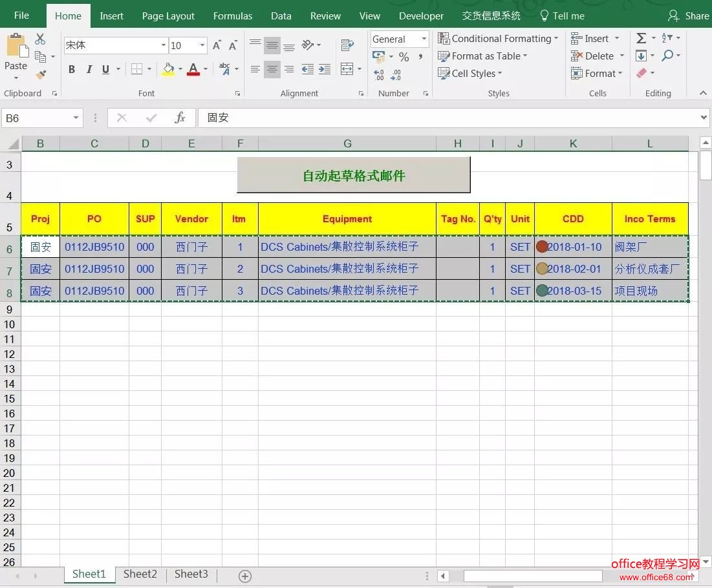712x588 pixels.
Task: Click the Cut scissors icon
Action: point(40,39)
